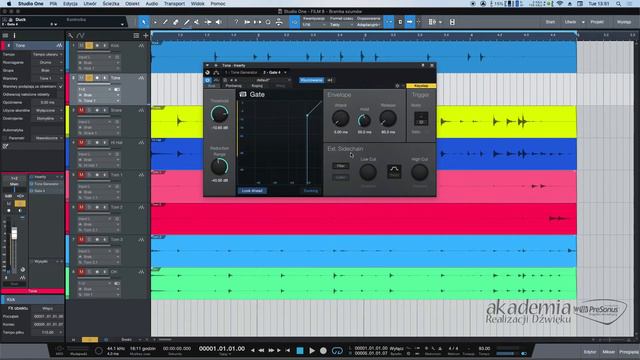Click the Gate plugin gear icon
640x360 pixels.
pos(397,86)
